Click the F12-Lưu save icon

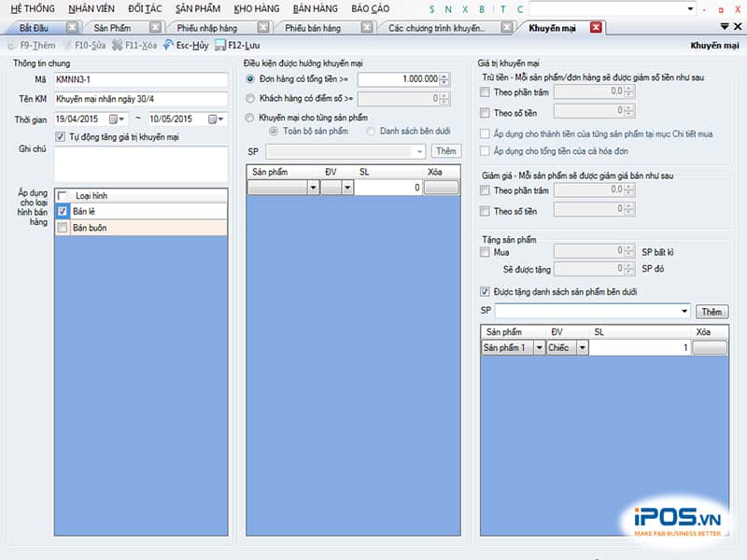(x=219, y=45)
